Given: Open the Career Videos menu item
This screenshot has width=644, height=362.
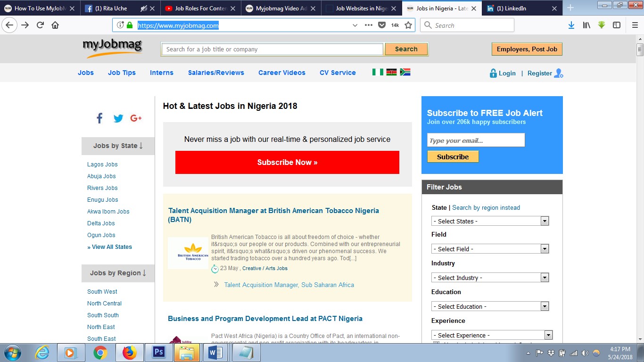Looking at the screenshot, I should [282, 73].
